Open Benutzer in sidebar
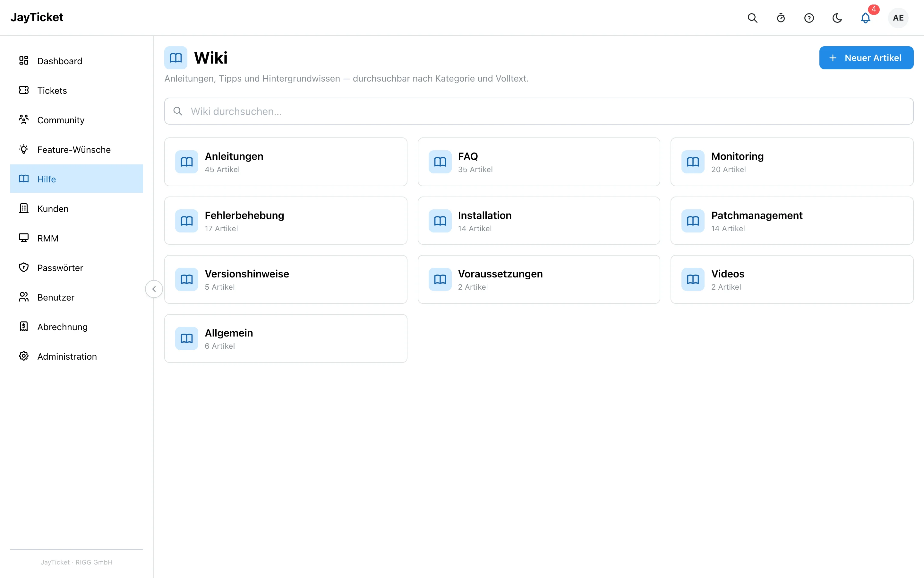 77,297
